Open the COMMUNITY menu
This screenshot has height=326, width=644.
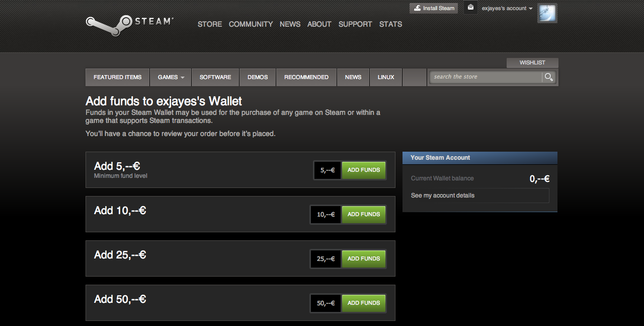coord(251,24)
